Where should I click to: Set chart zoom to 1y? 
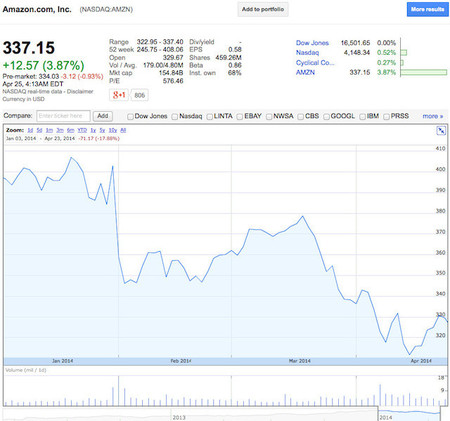[93, 130]
